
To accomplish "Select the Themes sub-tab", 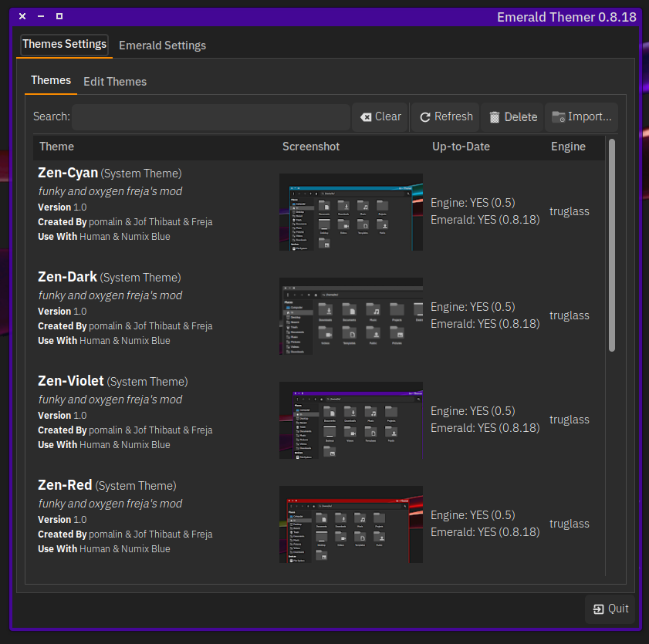I will pyautogui.click(x=51, y=81).
